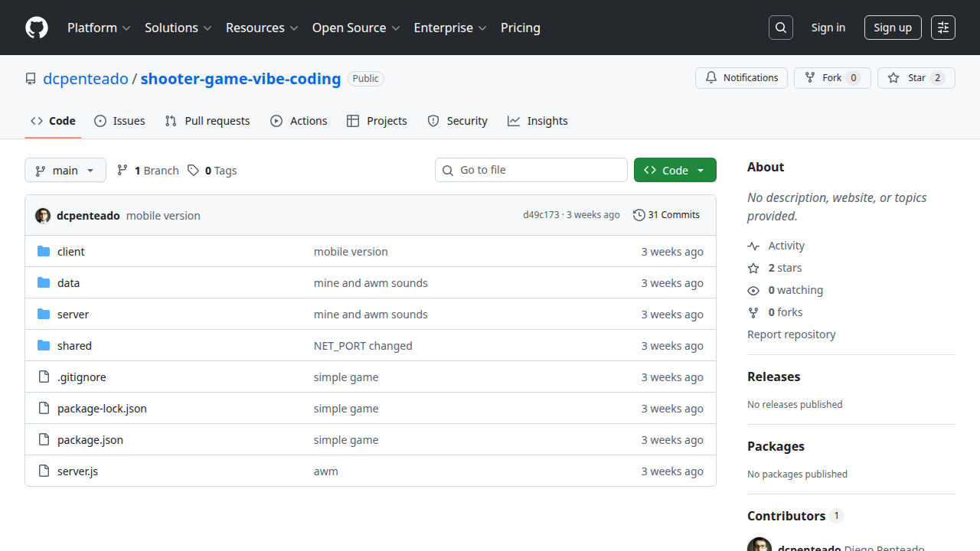Go to the Pricing page
The height and width of the screenshot is (551, 980).
[521, 28]
